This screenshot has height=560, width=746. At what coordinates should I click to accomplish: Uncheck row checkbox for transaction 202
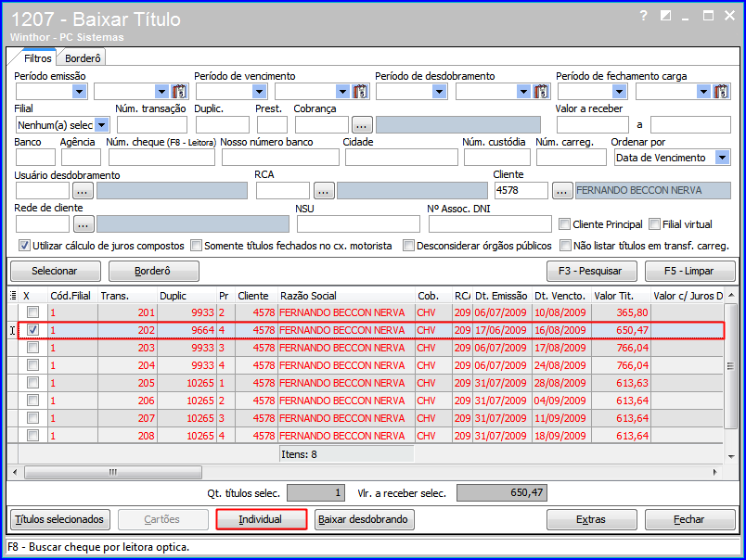point(32,330)
